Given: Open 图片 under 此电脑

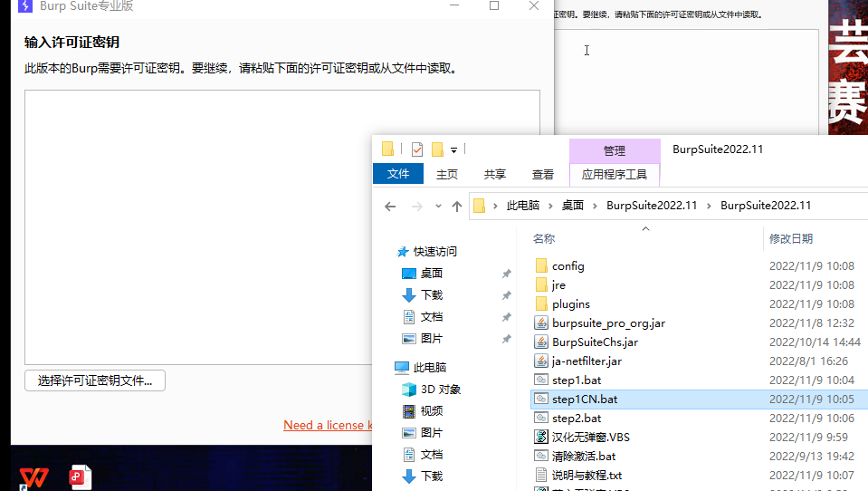Looking at the screenshot, I should 431,433.
